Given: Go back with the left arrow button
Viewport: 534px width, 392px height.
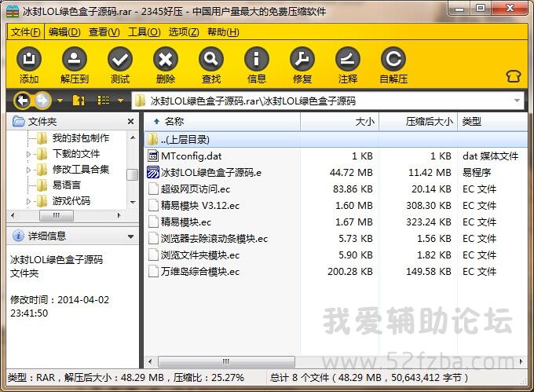Looking at the screenshot, I should (23, 101).
